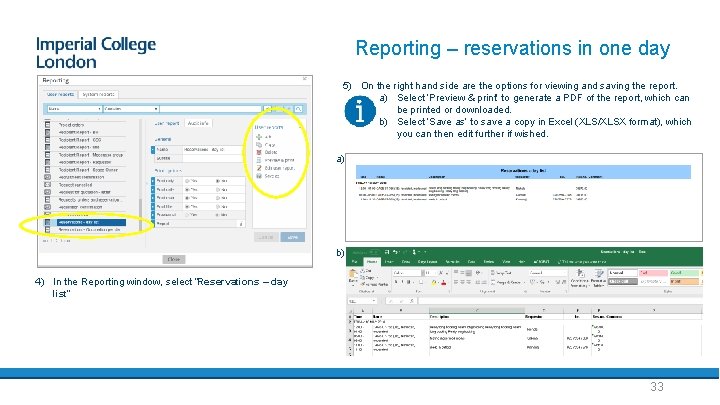Click the insert function fx icon in Excel

pyautogui.click(x=412, y=301)
